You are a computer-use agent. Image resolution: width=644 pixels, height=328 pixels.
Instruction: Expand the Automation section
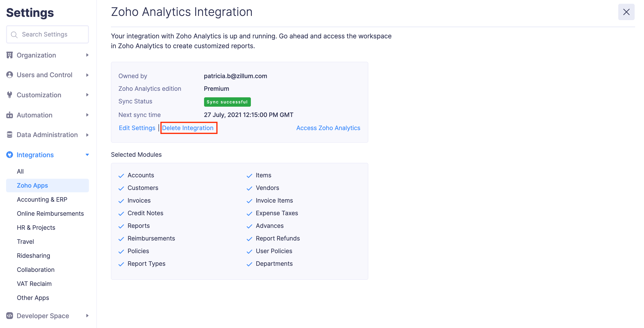pos(87,115)
